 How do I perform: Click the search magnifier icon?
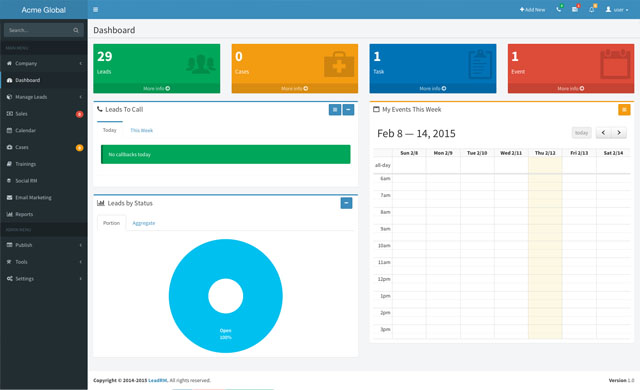point(76,30)
